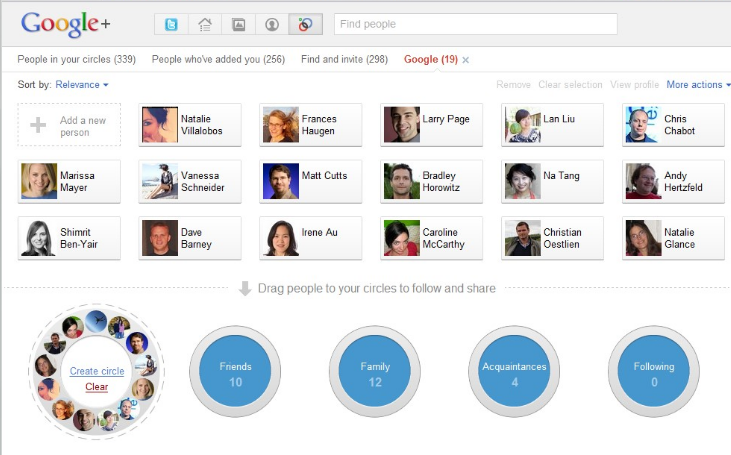Click the Acquaintances circle
The image size is (731, 455).
pyautogui.click(x=515, y=373)
